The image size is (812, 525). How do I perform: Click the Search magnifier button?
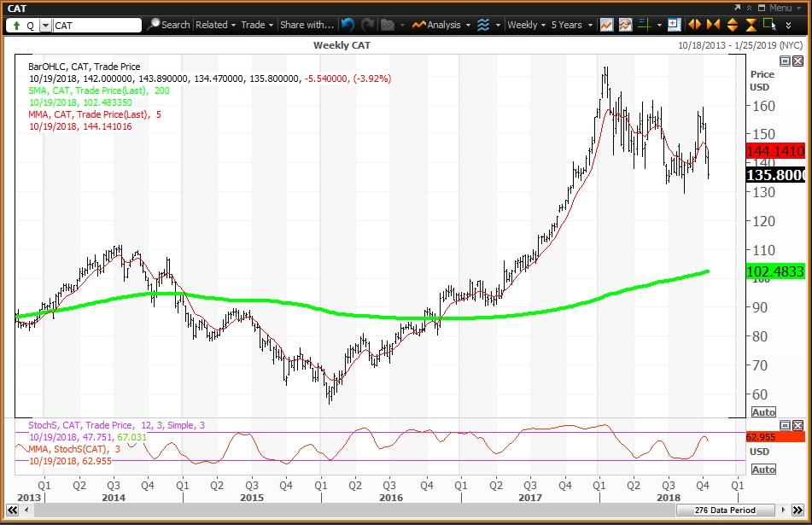point(169,25)
